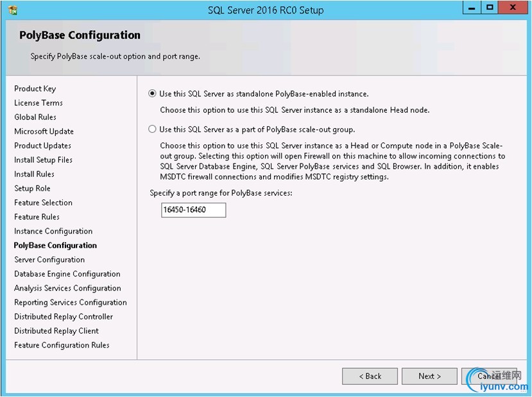
Task: Select Feature Selection step in sidebar
Action: pos(43,203)
